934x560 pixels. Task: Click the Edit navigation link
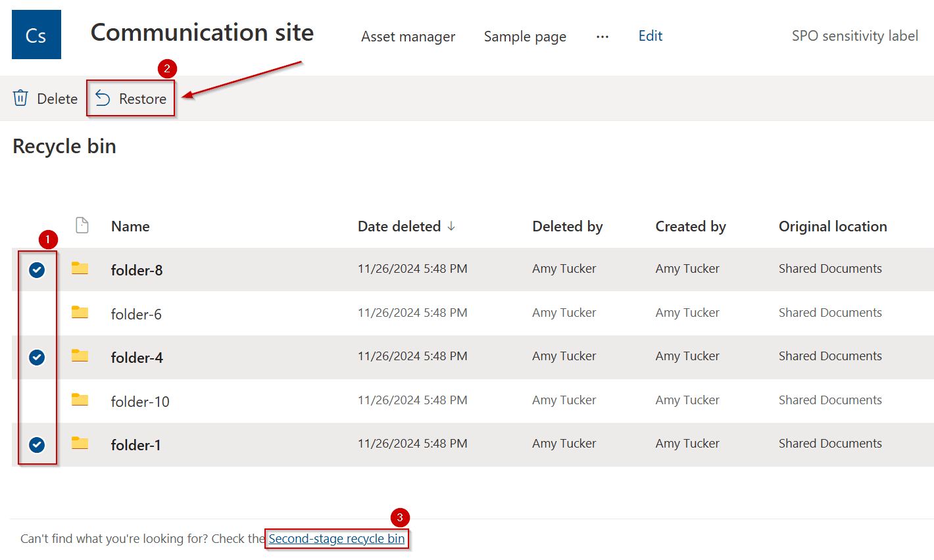[x=650, y=36]
